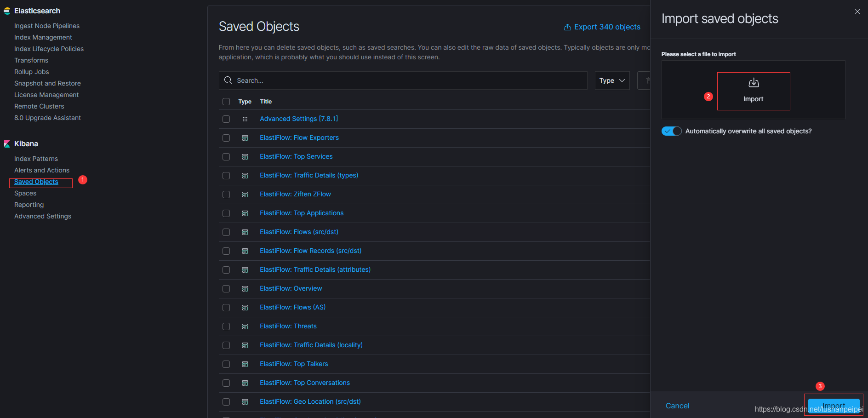868x418 pixels.
Task: Go to Index Lifecycle Policies
Action: [49, 49]
